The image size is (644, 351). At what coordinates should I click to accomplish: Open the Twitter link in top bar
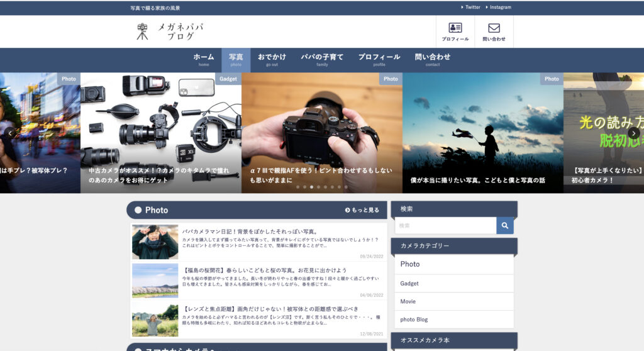click(472, 8)
